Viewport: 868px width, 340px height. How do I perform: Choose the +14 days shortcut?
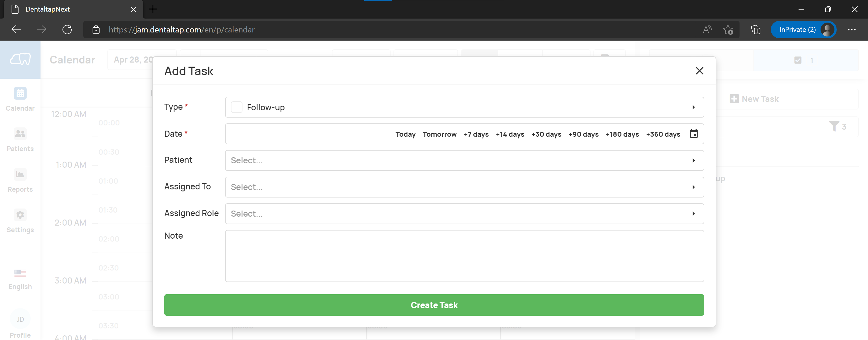(510, 134)
